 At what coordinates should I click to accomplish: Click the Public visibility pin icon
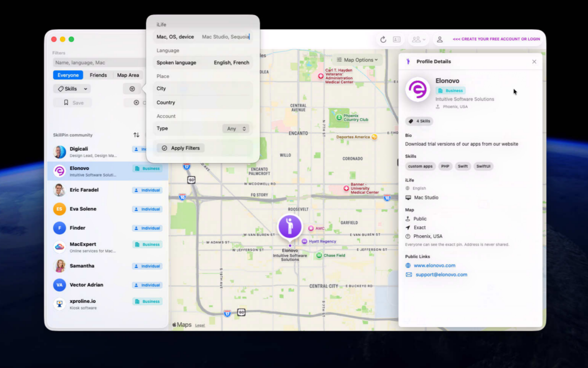408,219
